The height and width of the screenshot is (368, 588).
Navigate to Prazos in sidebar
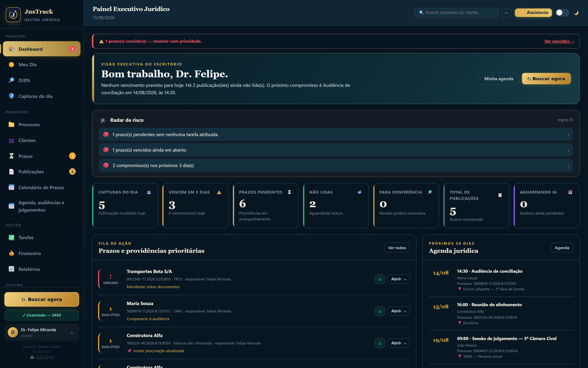[42, 156]
